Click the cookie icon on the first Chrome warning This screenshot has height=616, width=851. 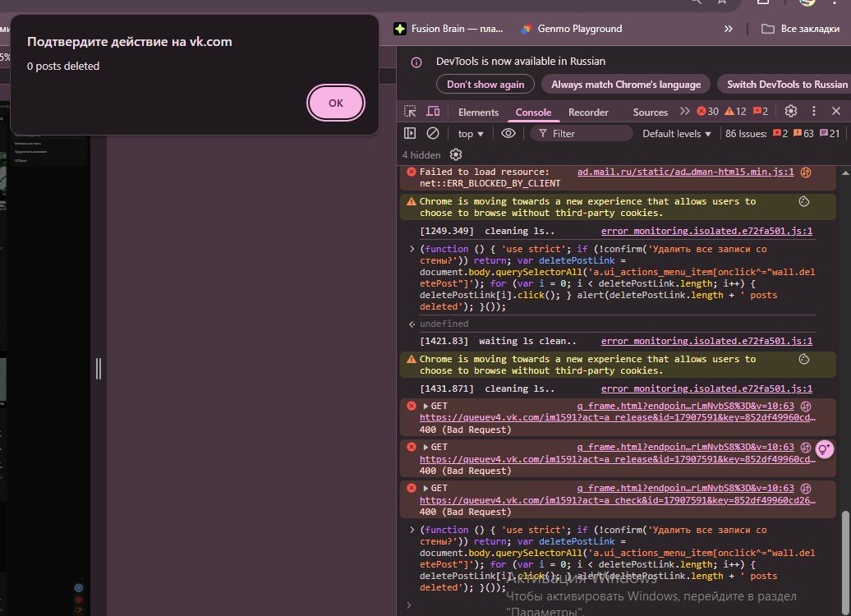point(804,201)
